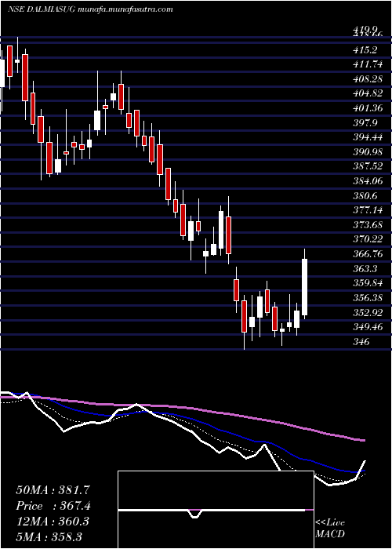Click the 390.98 price axis label
Viewport: 392px width, 549px height.
[x=368, y=152]
